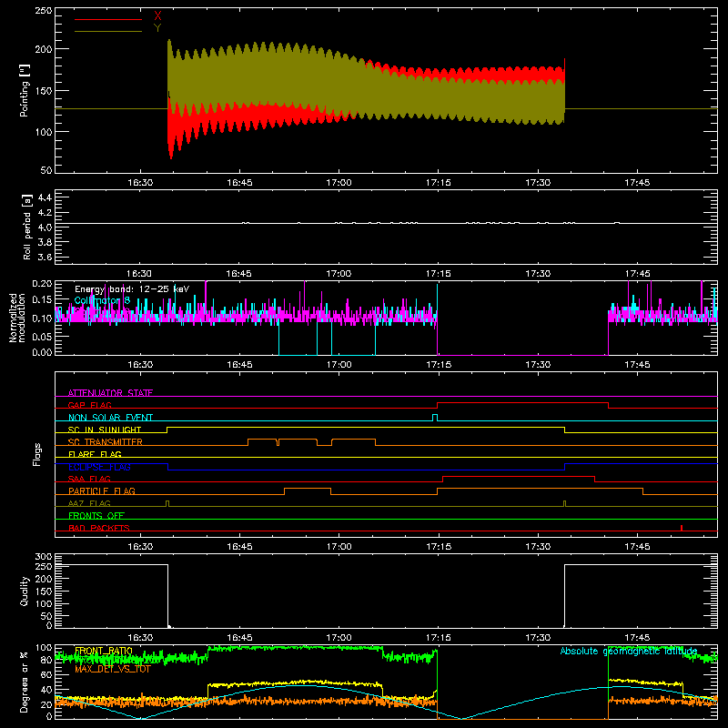Click the 16:45 label under Roll period plot

coord(239,274)
